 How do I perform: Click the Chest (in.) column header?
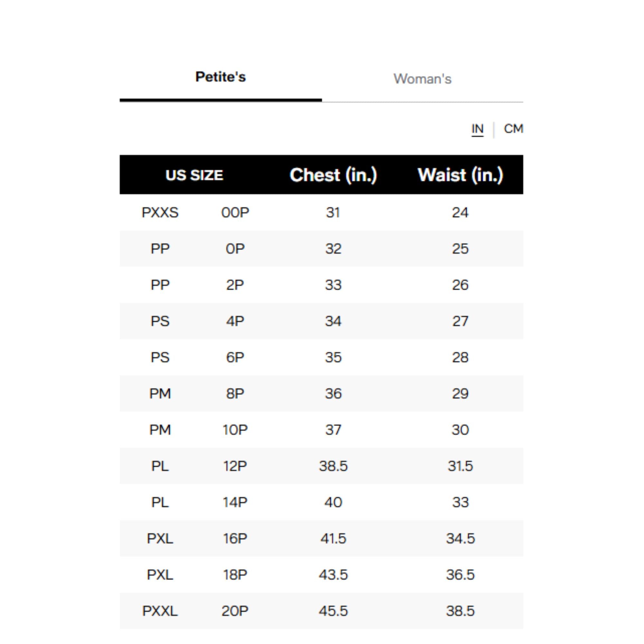(x=333, y=175)
